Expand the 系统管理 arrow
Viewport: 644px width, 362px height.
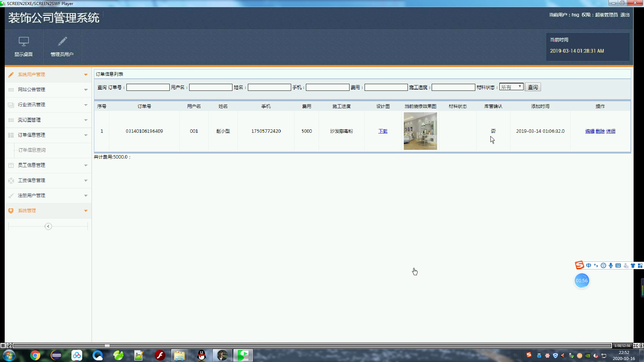tap(86, 210)
